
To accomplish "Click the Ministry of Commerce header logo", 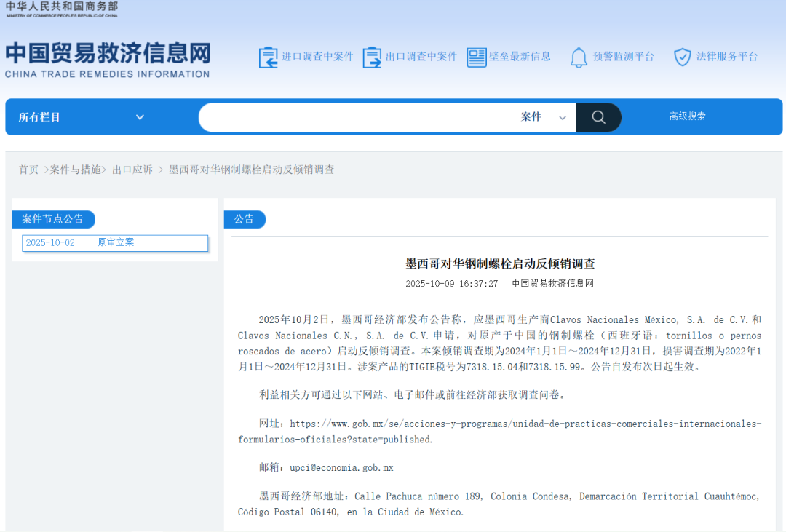I will 61,9.
